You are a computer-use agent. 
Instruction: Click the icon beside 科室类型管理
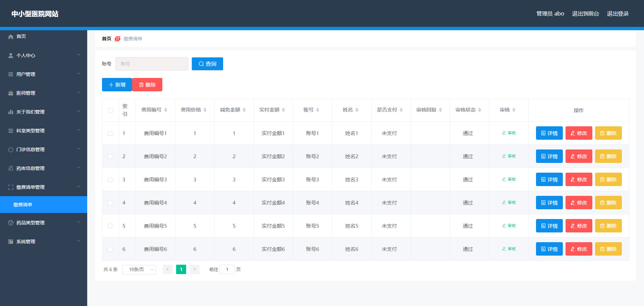coord(11,131)
